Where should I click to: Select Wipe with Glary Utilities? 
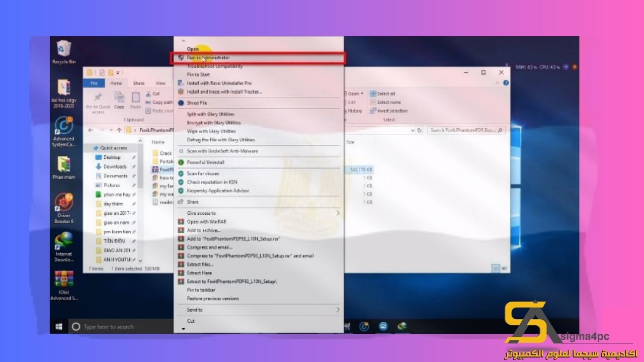pyautogui.click(x=211, y=131)
